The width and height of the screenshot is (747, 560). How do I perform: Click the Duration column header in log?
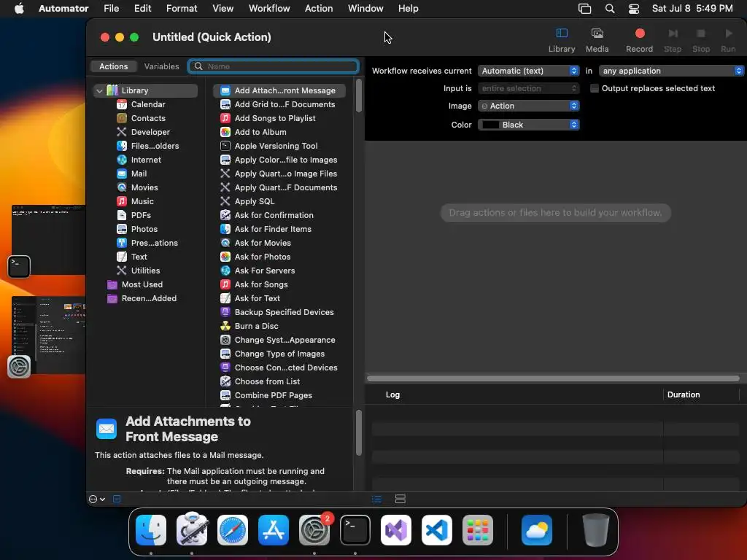[683, 394]
